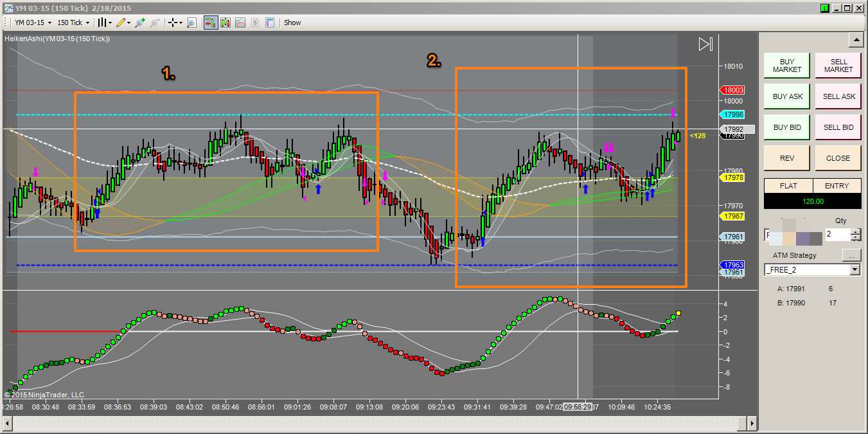Image resolution: width=868 pixels, height=434 pixels.
Task: Open crosshair pointer dropdown arrow
Action: [x=181, y=23]
